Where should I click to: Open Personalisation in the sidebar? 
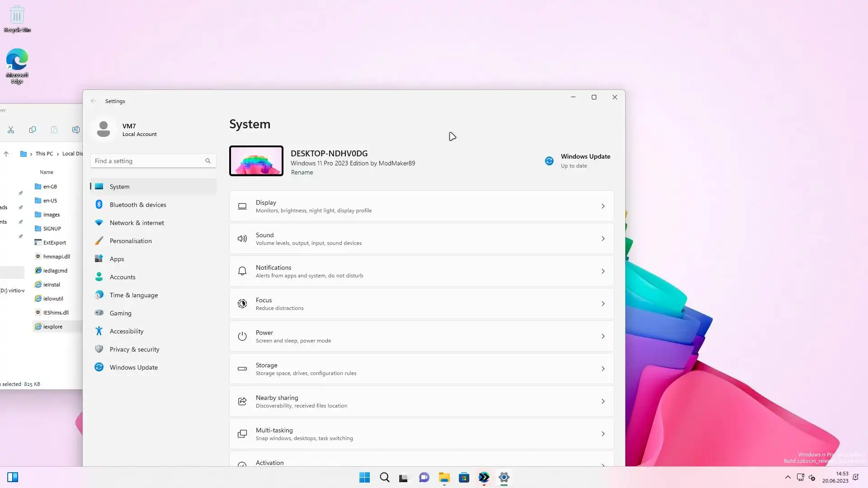[130, 241]
